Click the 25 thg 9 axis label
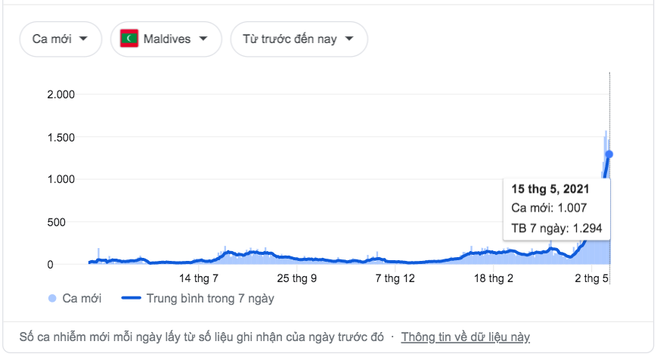The height and width of the screenshot is (360, 660). coord(297,278)
